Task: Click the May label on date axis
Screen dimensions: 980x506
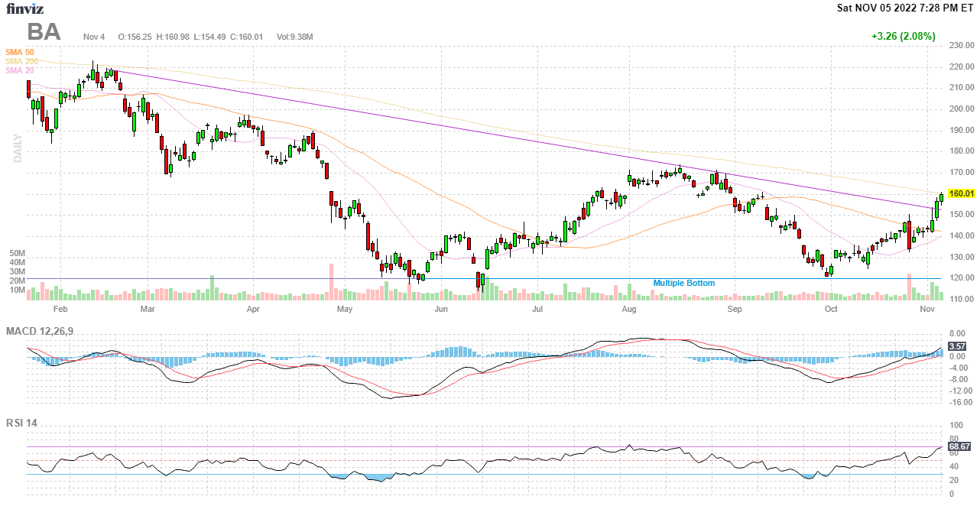Action: 345,309
